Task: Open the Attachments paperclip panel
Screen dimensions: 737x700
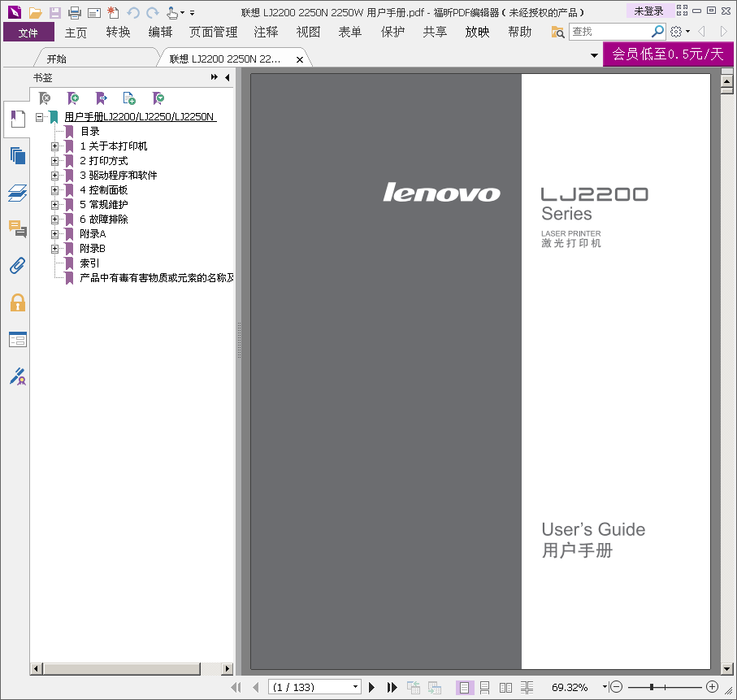Action: [18, 266]
